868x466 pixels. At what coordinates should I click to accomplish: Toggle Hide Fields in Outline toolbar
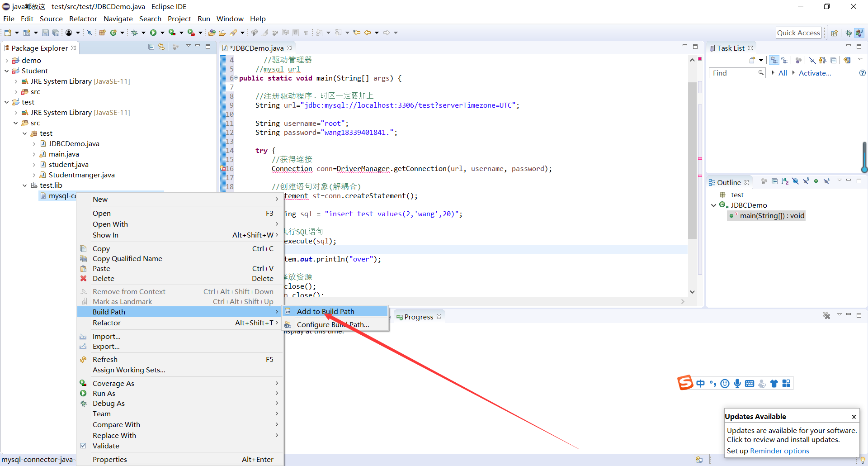point(795,181)
